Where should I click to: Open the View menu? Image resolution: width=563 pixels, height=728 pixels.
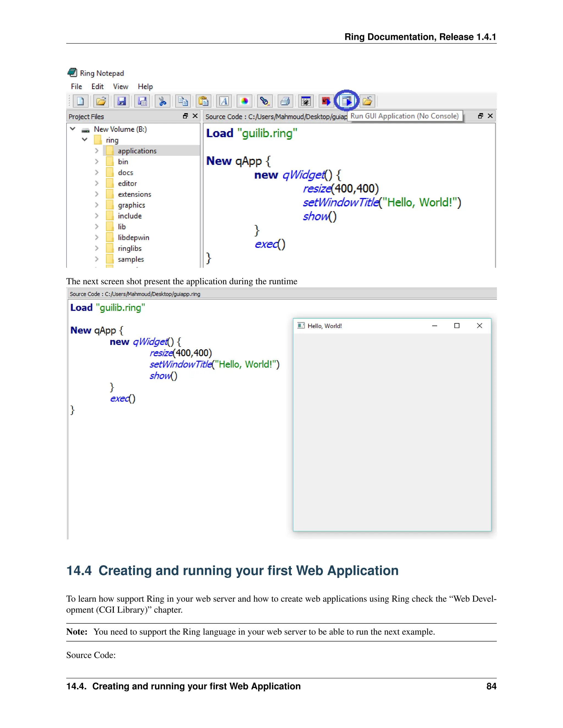[120, 87]
